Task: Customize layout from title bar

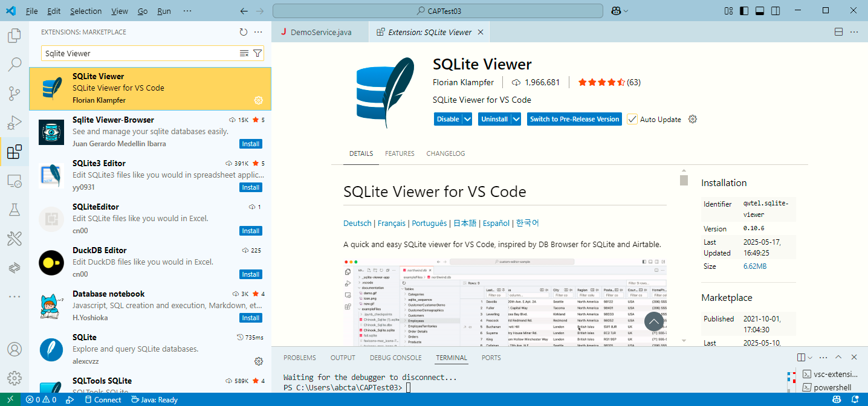Action: click(729, 11)
